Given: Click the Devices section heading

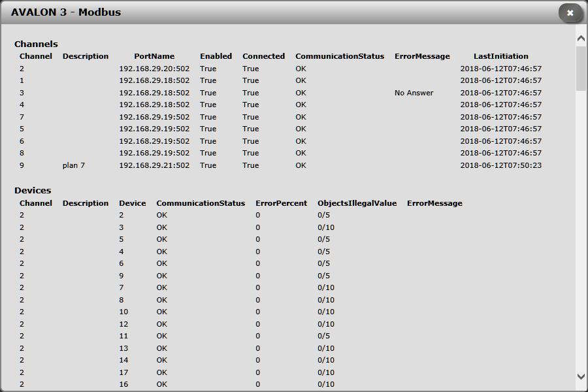Looking at the screenshot, I should click(x=33, y=191).
